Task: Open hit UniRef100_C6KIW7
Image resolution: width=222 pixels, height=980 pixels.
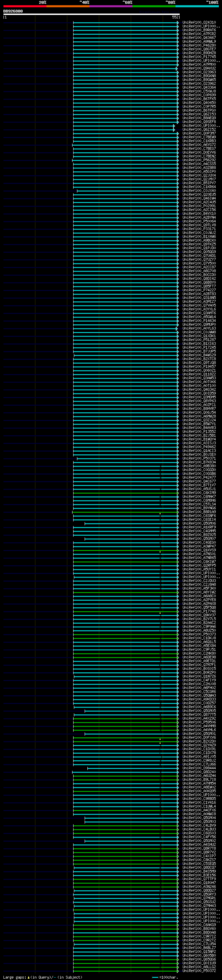Action: click(199, 561)
